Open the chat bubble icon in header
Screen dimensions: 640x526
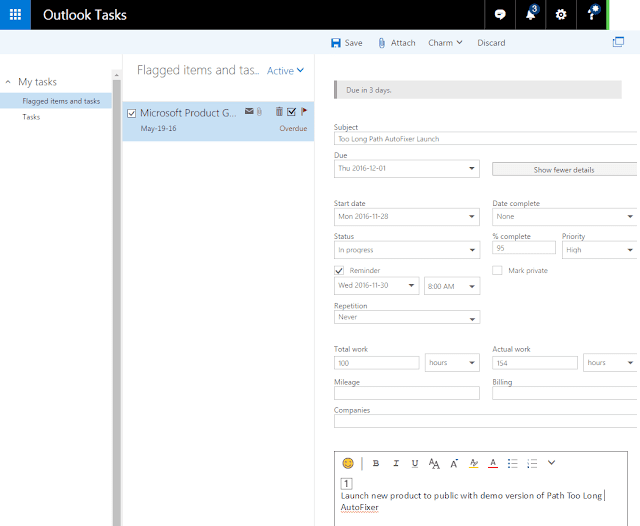499,15
